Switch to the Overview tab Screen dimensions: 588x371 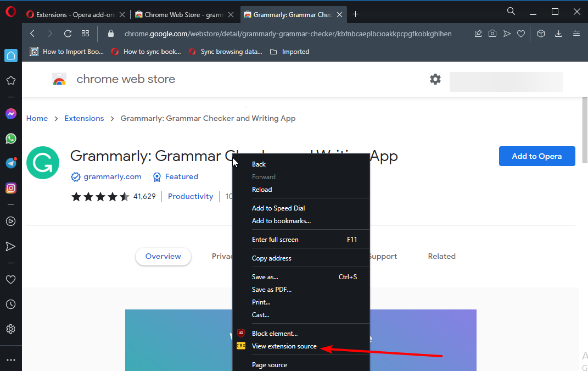163,256
